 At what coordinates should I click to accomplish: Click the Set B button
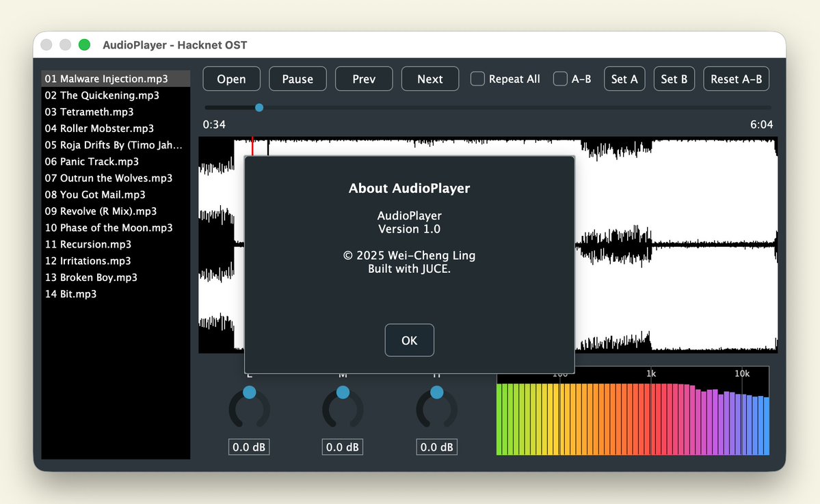(x=674, y=79)
